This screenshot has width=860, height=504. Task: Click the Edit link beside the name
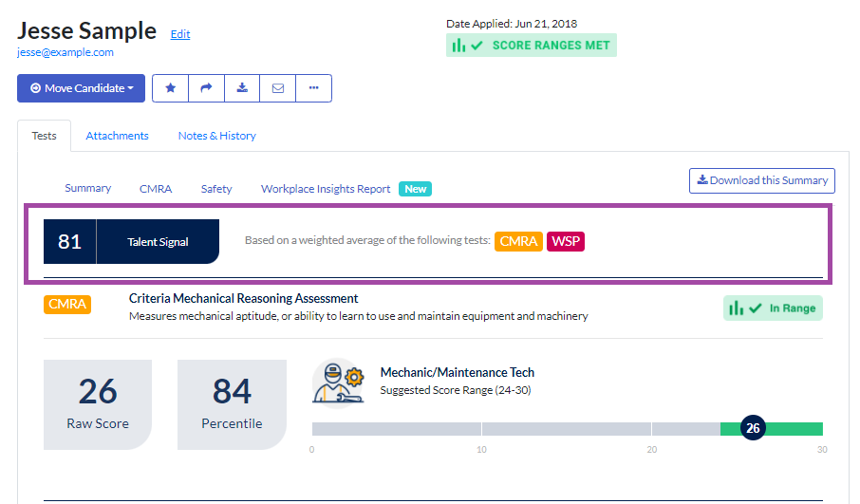pos(180,34)
